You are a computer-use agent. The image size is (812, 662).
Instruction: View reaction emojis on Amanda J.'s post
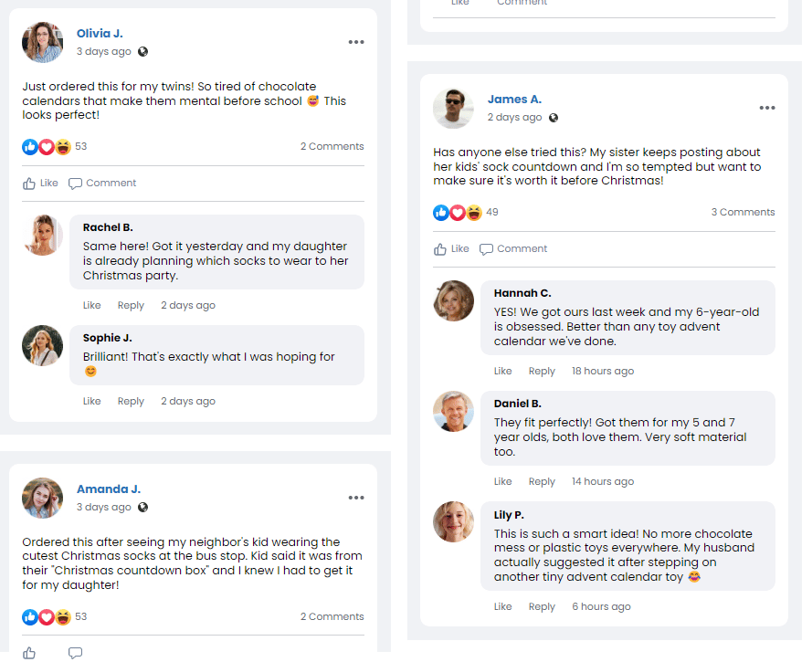coord(47,617)
